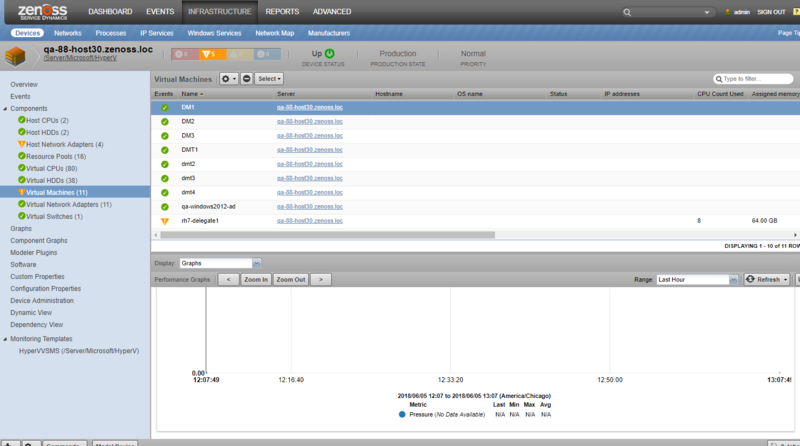Collapse the Monitoring Templates tree section
Screen dimensions: 800x446
click(x=5, y=339)
